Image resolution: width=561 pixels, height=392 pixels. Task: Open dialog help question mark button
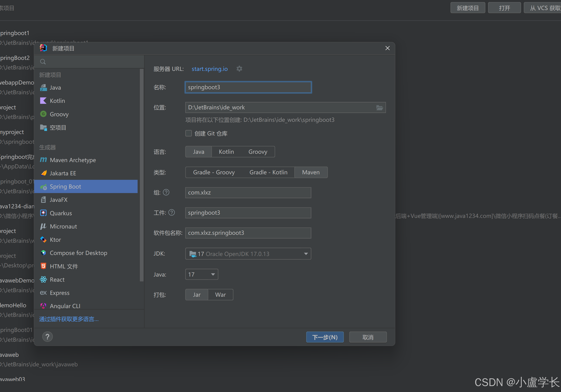pyautogui.click(x=47, y=337)
